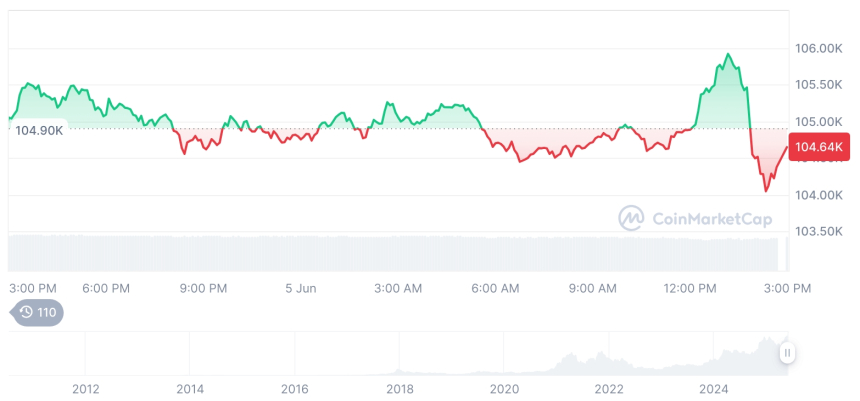860x401 pixels.
Task: Click the history clock icon badge showing 110
Action: pyautogui.click(x=36, y=313)
